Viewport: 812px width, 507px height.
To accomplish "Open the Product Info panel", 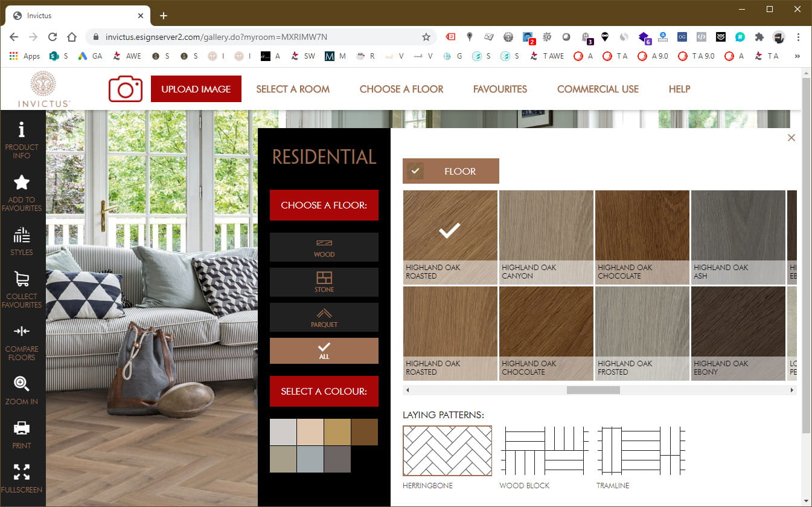I will (x=22, y=140).
